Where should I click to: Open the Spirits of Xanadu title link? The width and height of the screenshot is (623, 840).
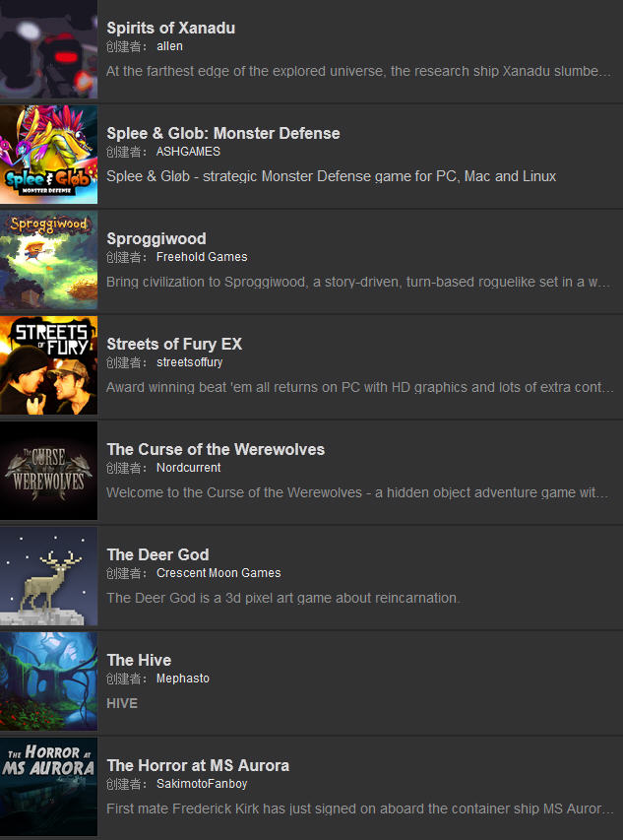[170, 28]
